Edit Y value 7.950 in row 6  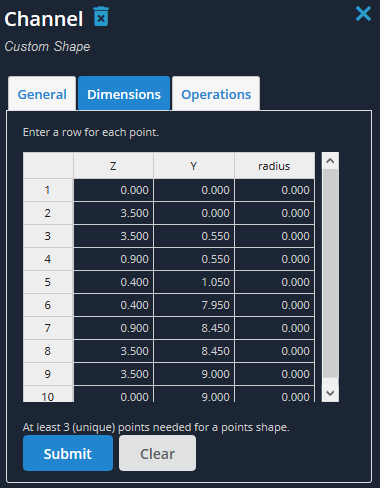194,305
